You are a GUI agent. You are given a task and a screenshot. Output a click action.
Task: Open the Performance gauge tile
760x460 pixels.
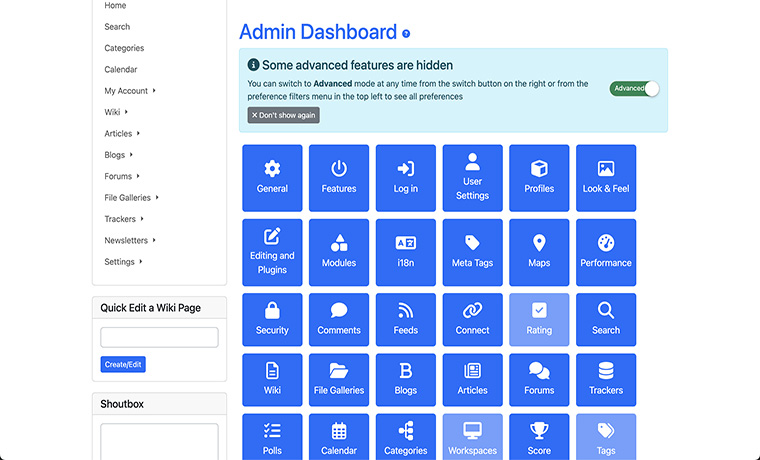606,252
